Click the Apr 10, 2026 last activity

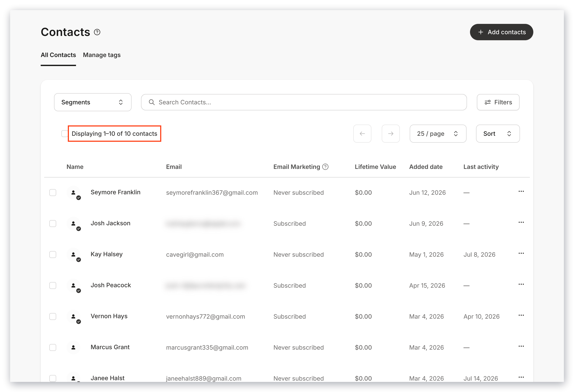(x=481, y=317)
